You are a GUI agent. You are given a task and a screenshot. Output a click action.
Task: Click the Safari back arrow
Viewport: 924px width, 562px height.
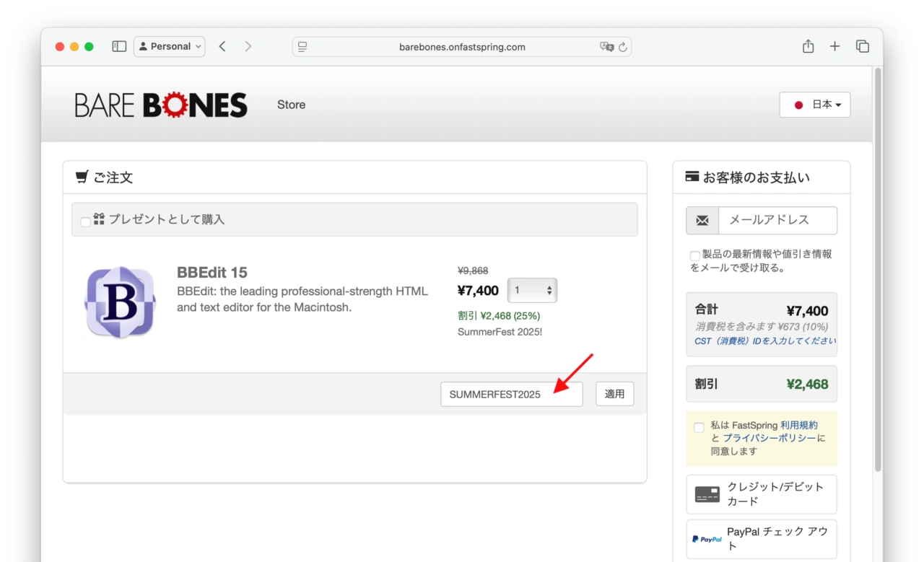coord(222,46)
